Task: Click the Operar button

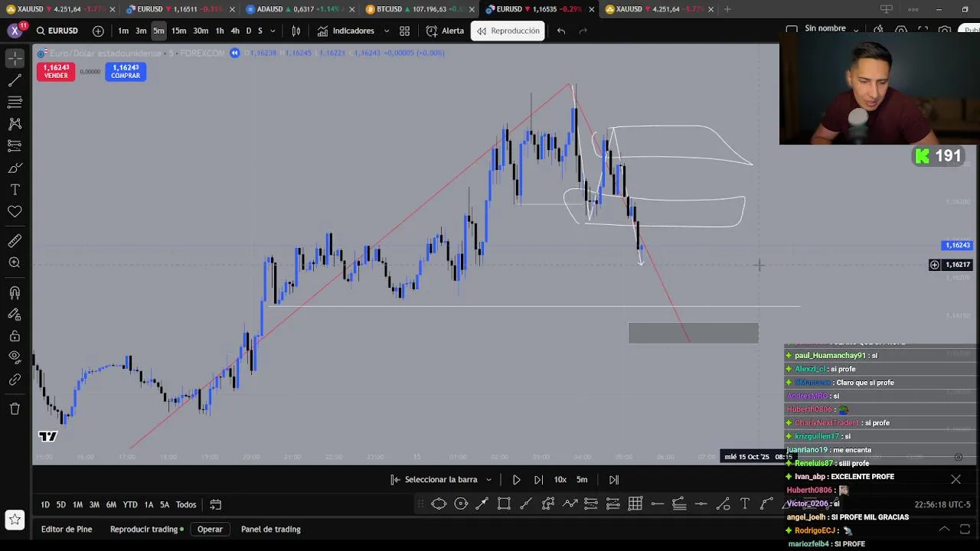Action: pos(210,529)
